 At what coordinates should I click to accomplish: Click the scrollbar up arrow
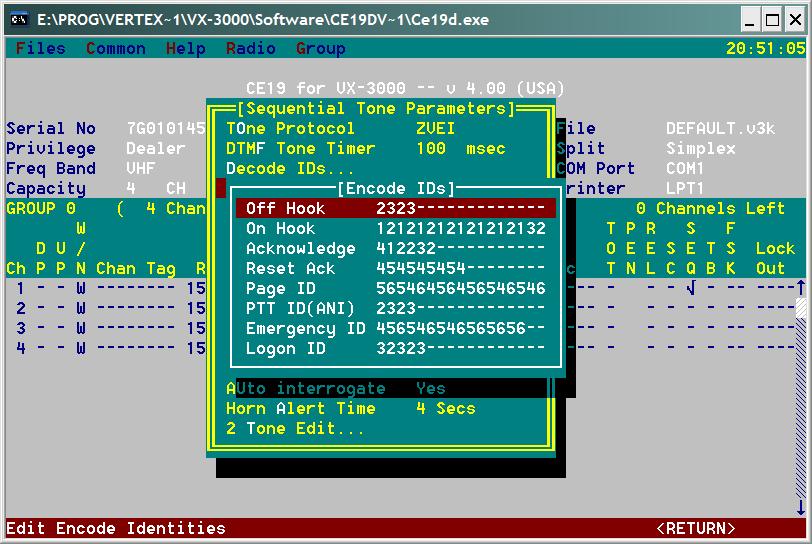[x=801, y=287]
